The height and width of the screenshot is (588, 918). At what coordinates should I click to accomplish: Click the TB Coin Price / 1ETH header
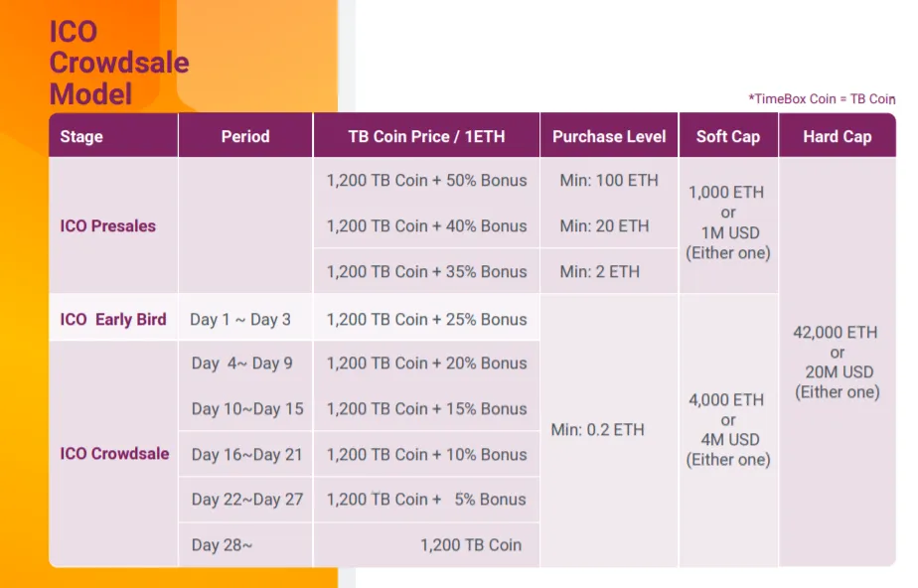click(x=426, y=136)
